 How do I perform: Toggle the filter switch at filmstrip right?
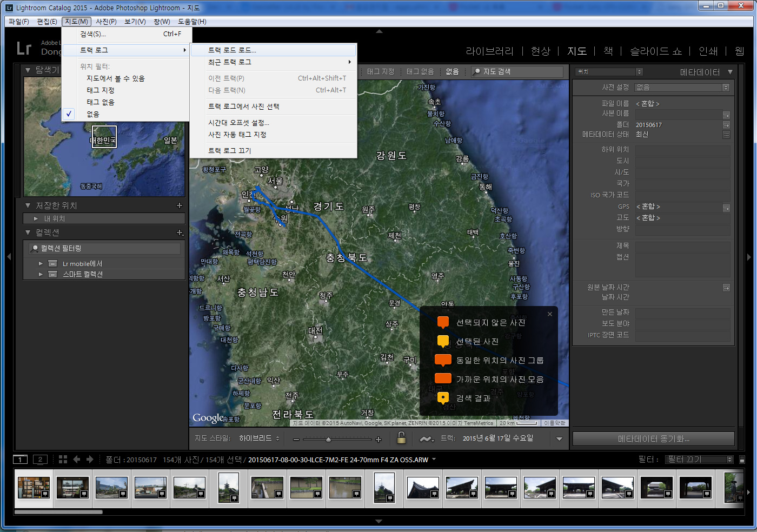pyautogui.click(x=742, y=460)
